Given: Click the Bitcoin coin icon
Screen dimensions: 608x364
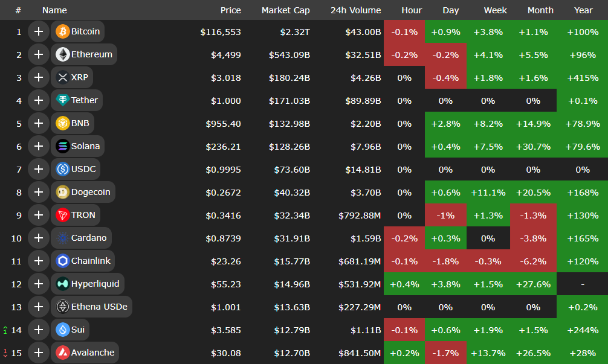Looking at the screenshot, I should click(62, 31).
